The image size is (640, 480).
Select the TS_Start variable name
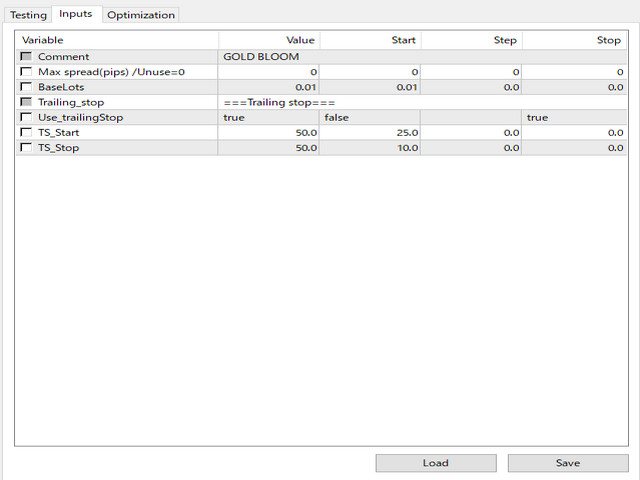coord(58,133)
